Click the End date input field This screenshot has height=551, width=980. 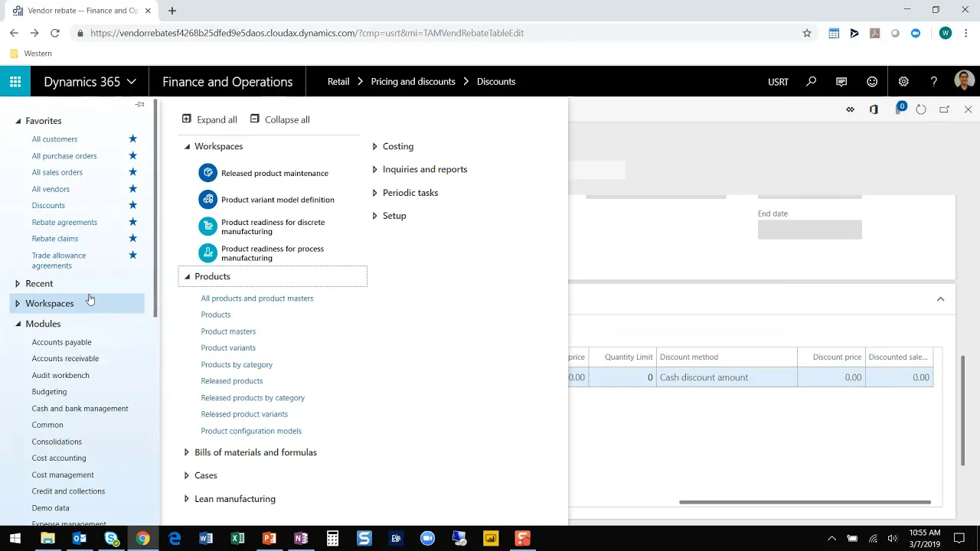[x=810, y=230]
